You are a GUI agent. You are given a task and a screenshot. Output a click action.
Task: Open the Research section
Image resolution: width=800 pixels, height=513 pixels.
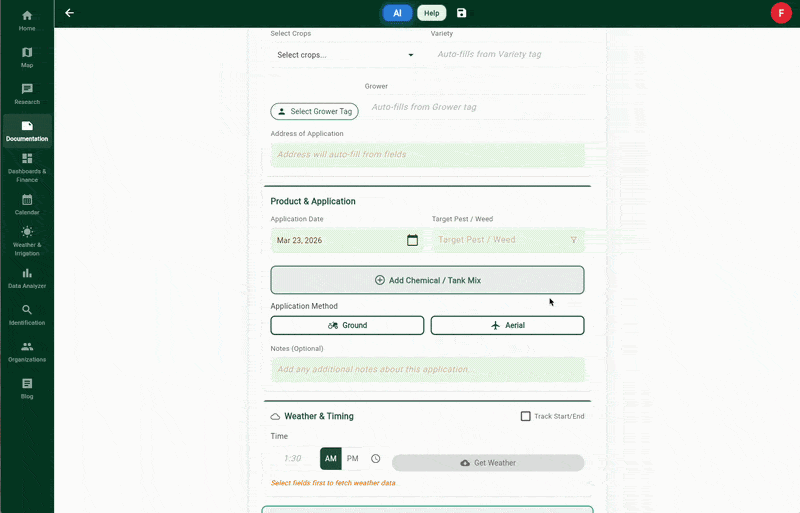point(27,94)
